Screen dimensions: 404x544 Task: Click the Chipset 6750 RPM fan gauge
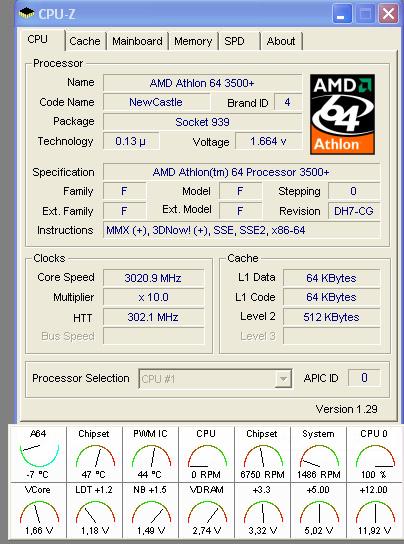point(262,453)
